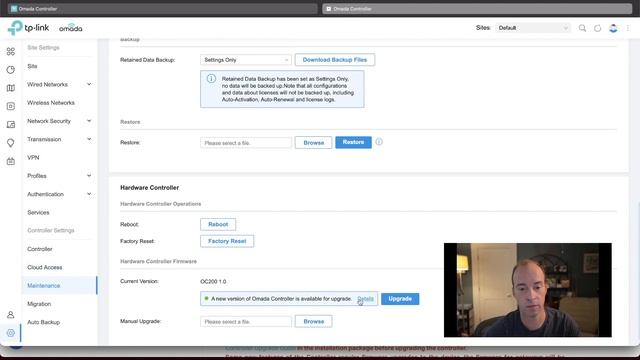Screen dimensions: 640x360
Task: Click the global search magnifier icon
Action: tap(582, 28)
